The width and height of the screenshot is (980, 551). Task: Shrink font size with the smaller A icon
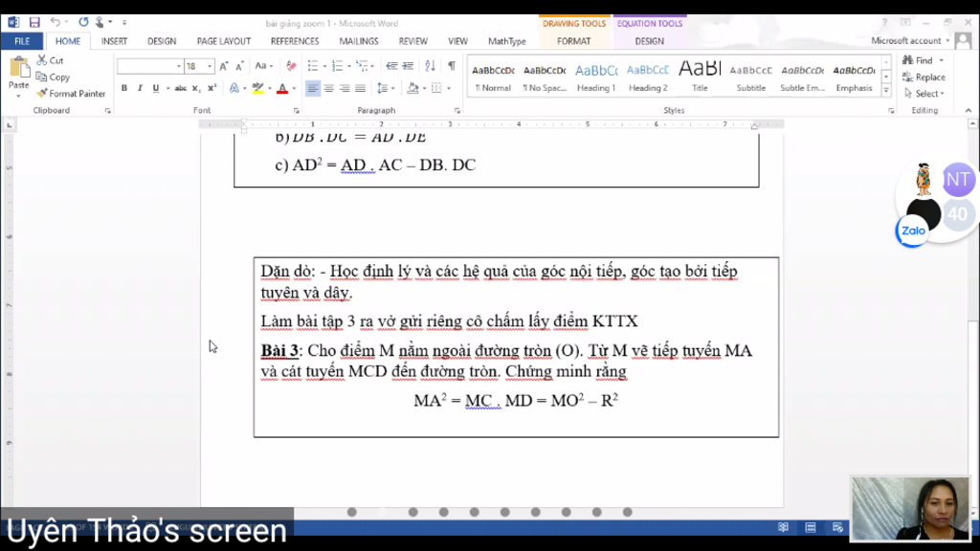tap(239, 66)
